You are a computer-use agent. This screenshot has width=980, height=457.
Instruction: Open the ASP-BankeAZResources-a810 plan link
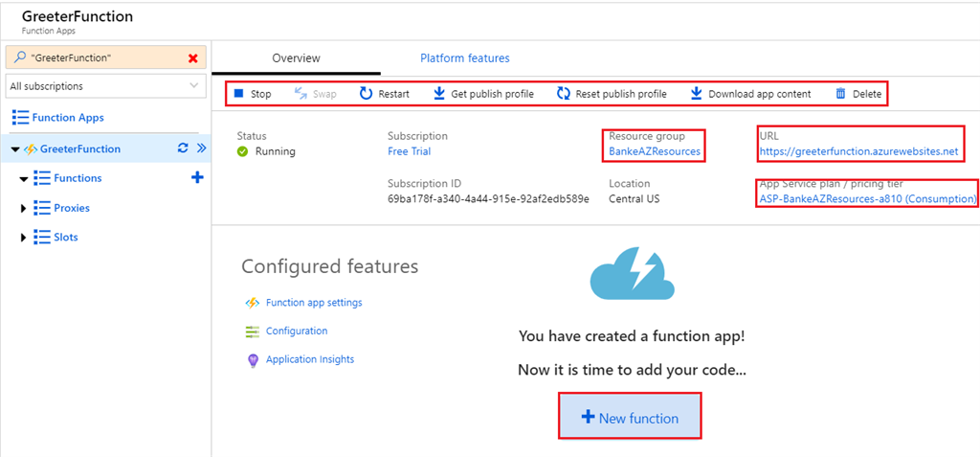(868, 199)
